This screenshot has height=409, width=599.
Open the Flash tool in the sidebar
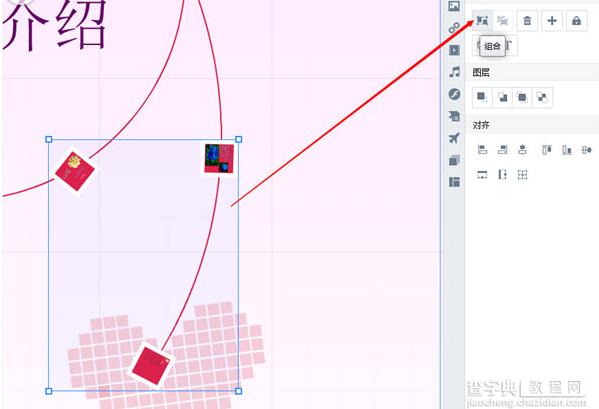(x=454, y=94)
